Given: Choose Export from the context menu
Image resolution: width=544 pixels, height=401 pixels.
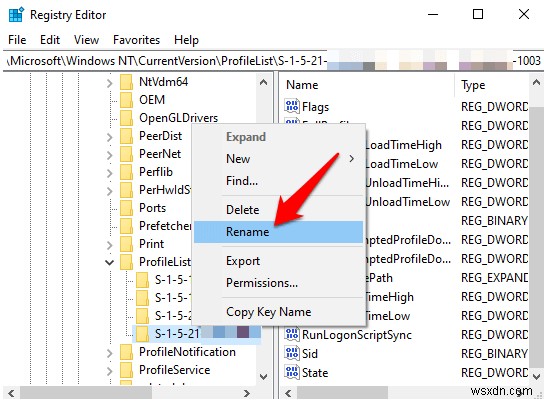Looking at the screenshot, I should click(279, 261).
